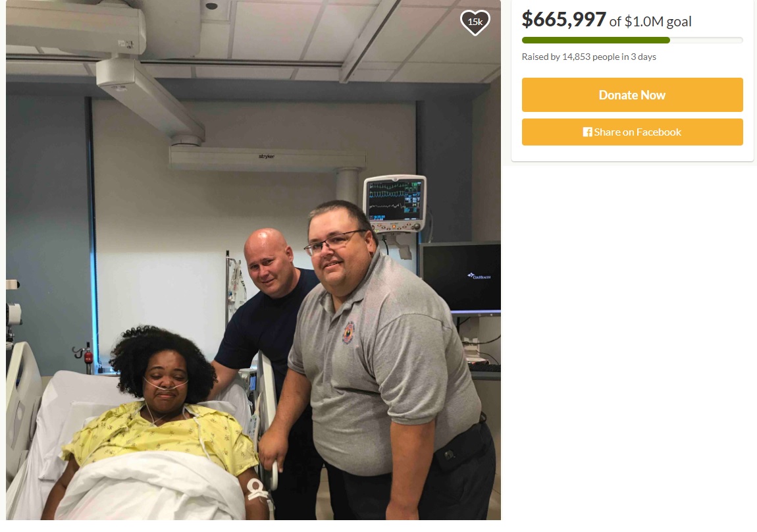Click the white hospital wristband in the photo
This screenshot has width=757, height=532.
257,490
